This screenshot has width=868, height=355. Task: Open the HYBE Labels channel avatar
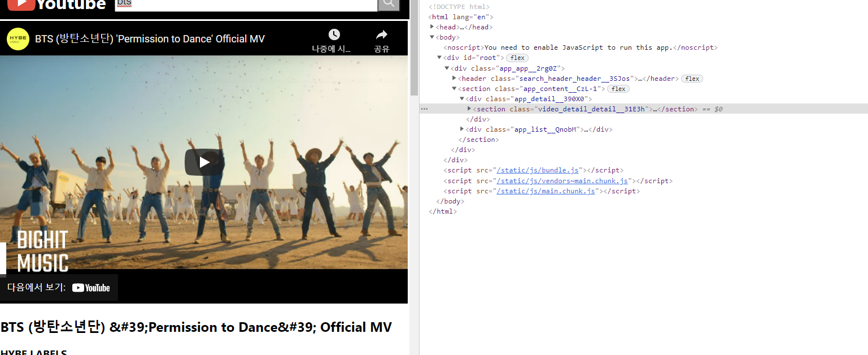[x=18, y=39]
